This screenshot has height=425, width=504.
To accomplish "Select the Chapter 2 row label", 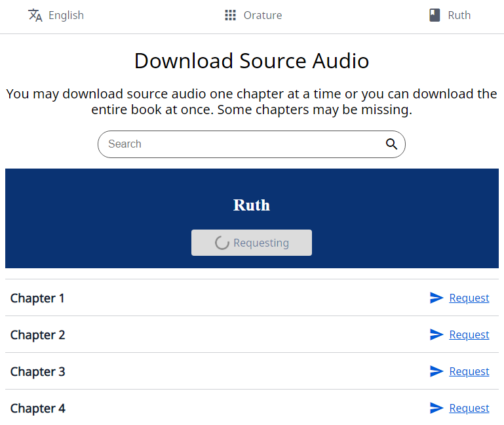I will click(37, 335).
